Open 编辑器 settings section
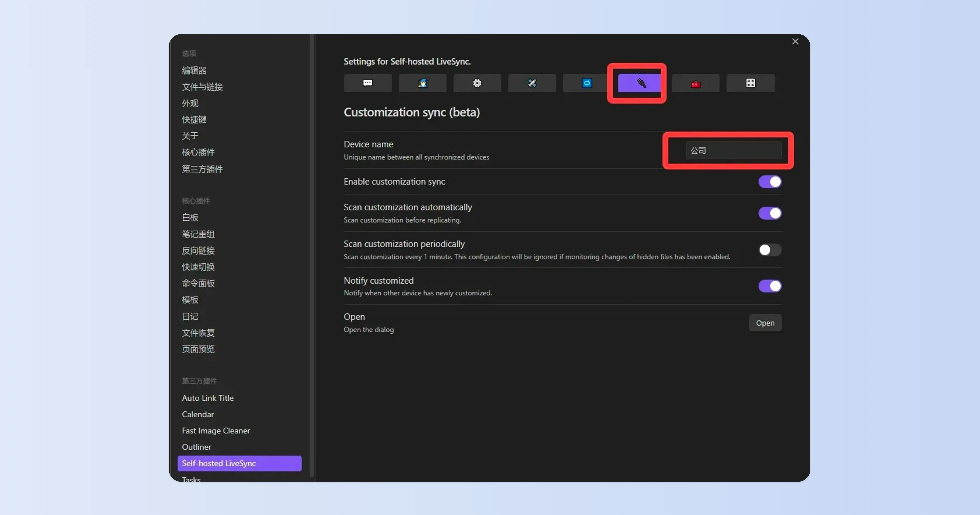The width and height of the screenshot is (980, 515). point(194,70)
